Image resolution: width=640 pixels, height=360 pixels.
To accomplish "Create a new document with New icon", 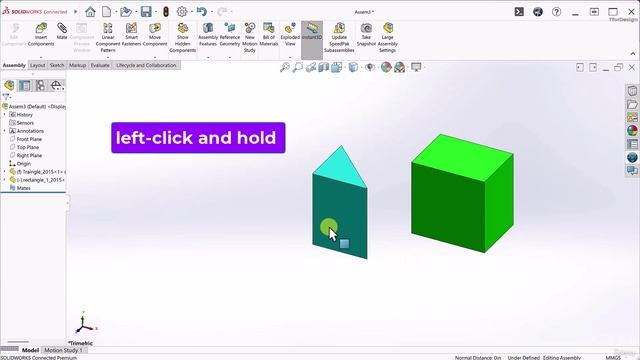I will [107, 12].
